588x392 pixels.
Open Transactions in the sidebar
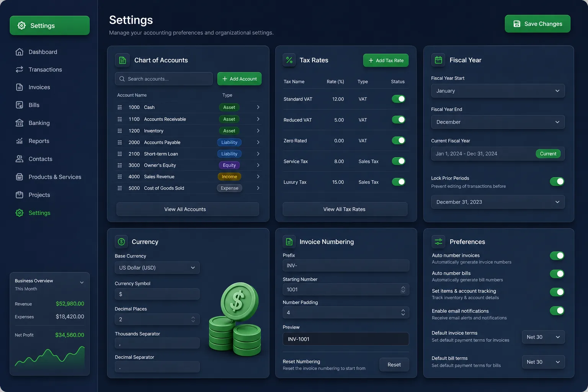[x=45, y=69]
